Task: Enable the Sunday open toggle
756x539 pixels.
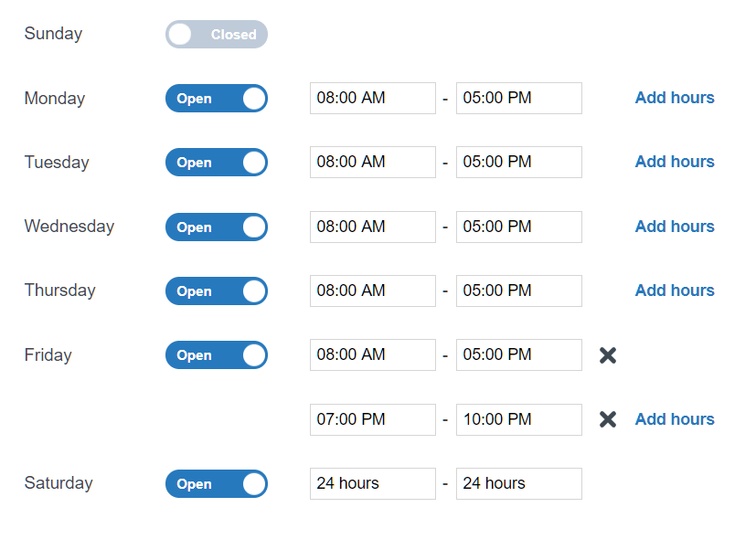Action: point(216,34)
